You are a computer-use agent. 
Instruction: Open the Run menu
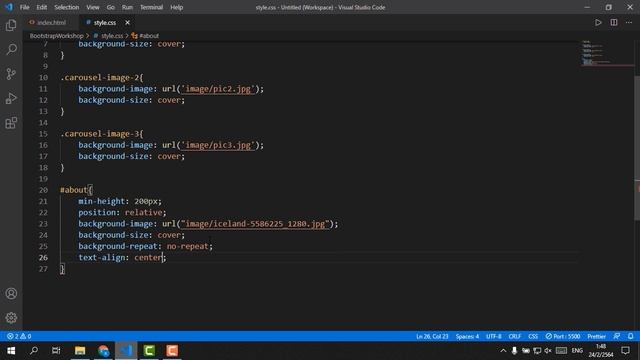click(x=127, y=7)
